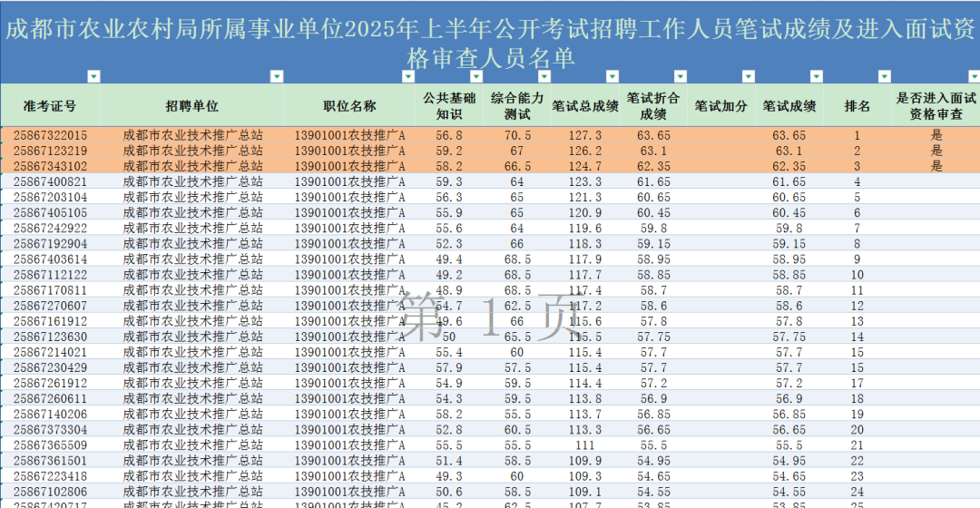Expand the 笔试加分 column filter arrow

[749, 76]
